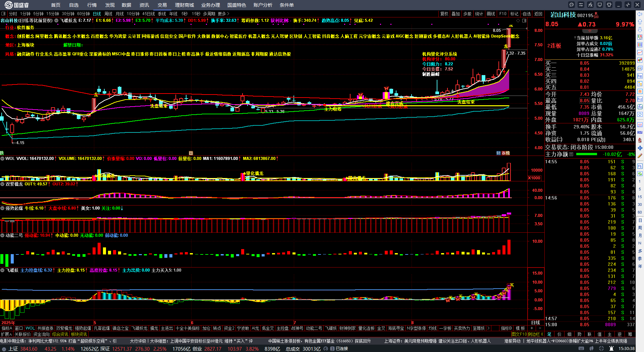Open the 行情 menu

[x=92, y=5]
